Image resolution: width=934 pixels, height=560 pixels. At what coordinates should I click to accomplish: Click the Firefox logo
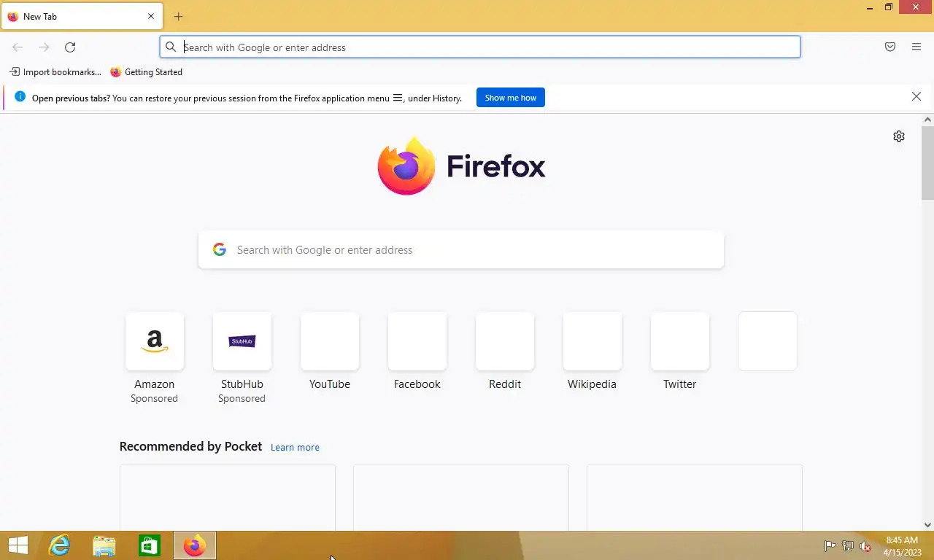click(461, 166)
